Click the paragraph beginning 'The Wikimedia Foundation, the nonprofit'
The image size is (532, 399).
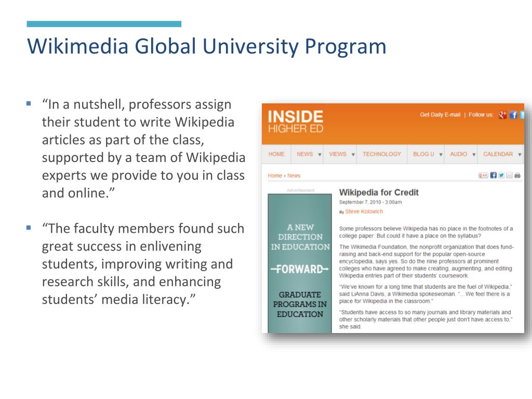(x=427, y=261)
